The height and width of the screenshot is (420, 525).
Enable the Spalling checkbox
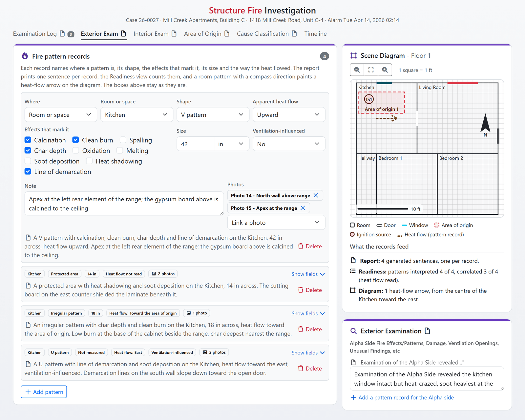tap(123, 140)
